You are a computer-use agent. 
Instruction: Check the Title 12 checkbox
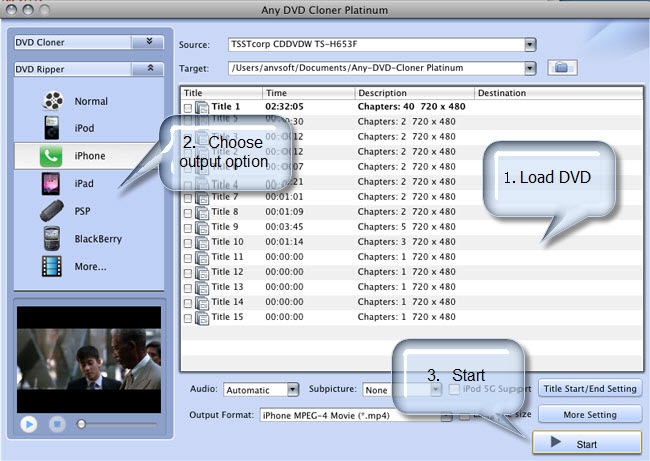coord(188,273)
